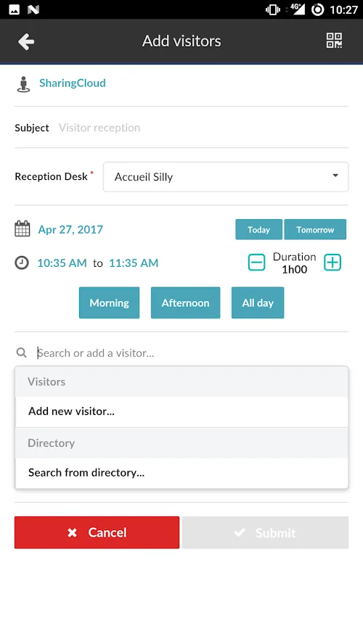
Task: Change the date Apr 27, 2017
Action: tap(70, 230)
